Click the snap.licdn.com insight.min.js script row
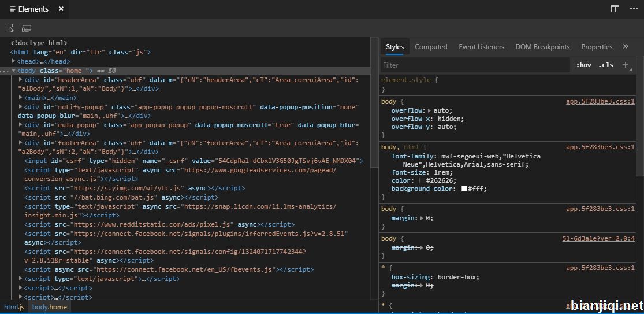 pos(181,210)
